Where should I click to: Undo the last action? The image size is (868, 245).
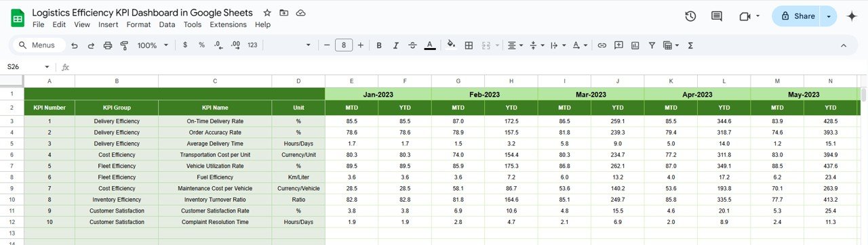[x=74, y=45]
